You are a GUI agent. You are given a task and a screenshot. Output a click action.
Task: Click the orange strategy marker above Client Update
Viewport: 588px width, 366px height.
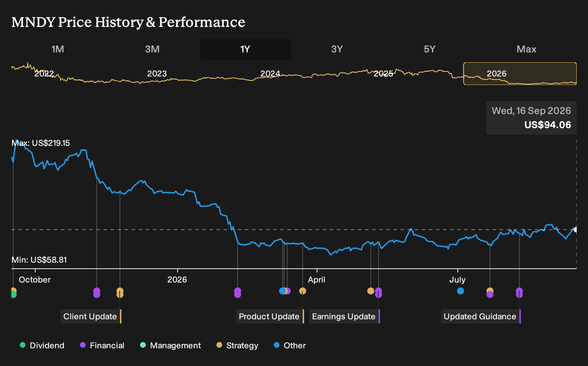(x=120, y=293)
